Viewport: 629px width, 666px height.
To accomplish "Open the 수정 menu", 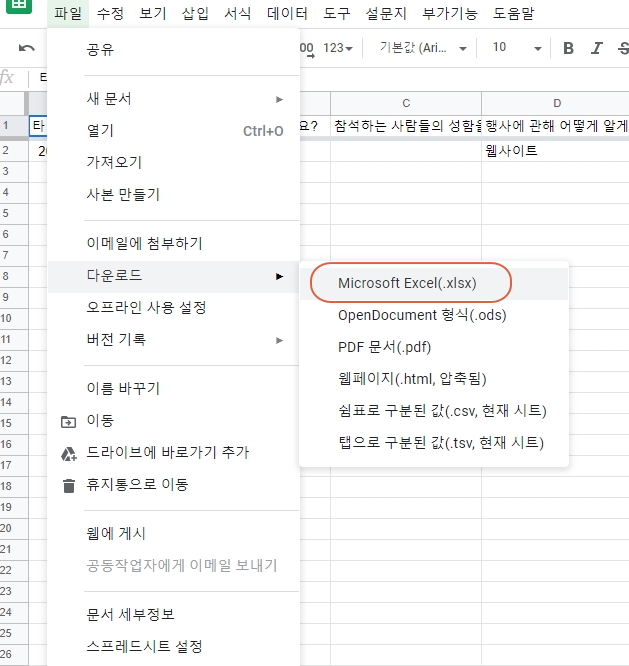I will 110,14.
